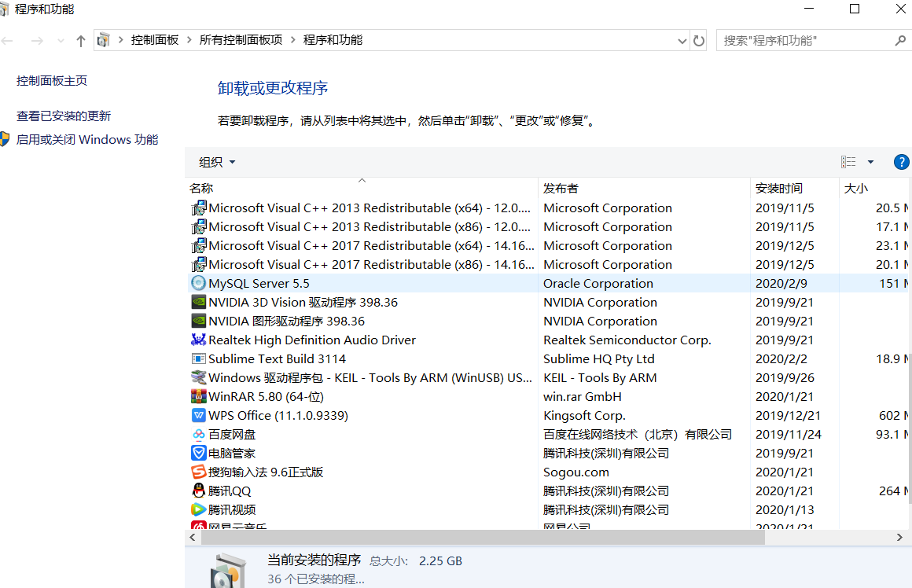Select 搜狗输入法 9.6正式版 entry

point(266,472)
